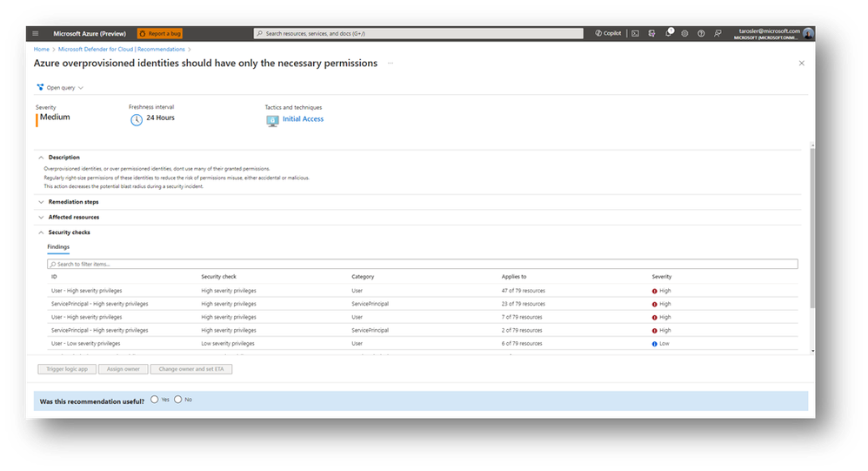
Task: Click Change owner and set ETA button
Action: (191, 369)
